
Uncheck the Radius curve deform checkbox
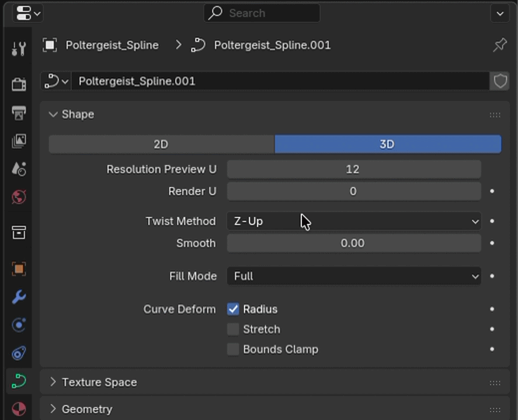click(x=233, y=309)
